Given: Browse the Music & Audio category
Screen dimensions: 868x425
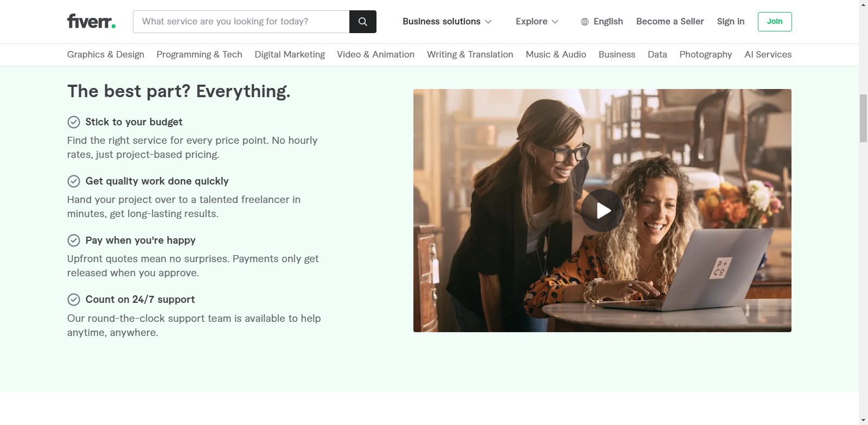Looking at the screenshot, I should pos(556,55).
